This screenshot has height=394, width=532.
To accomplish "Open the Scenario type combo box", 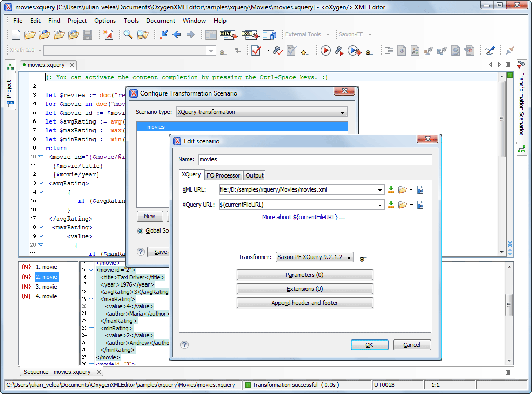I will tap(261, 112).
